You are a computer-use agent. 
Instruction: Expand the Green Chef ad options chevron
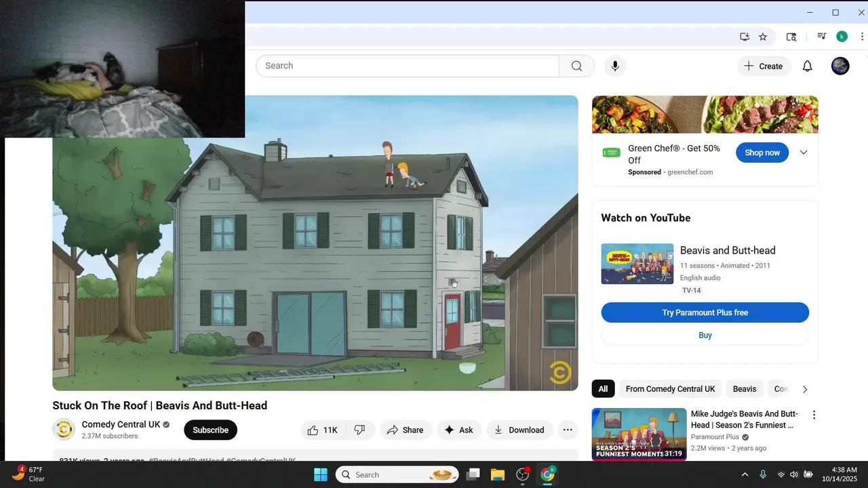(x=804, y=152)
